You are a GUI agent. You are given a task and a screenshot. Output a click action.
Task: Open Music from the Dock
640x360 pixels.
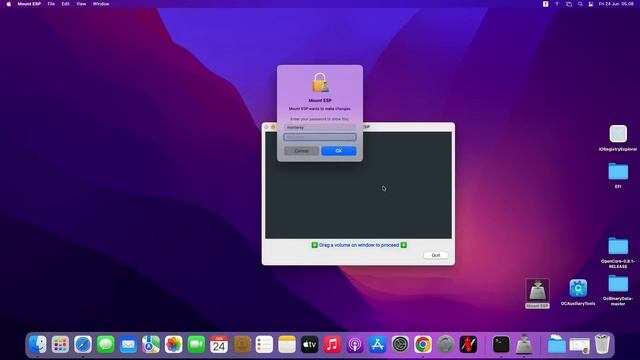[332, 344]
